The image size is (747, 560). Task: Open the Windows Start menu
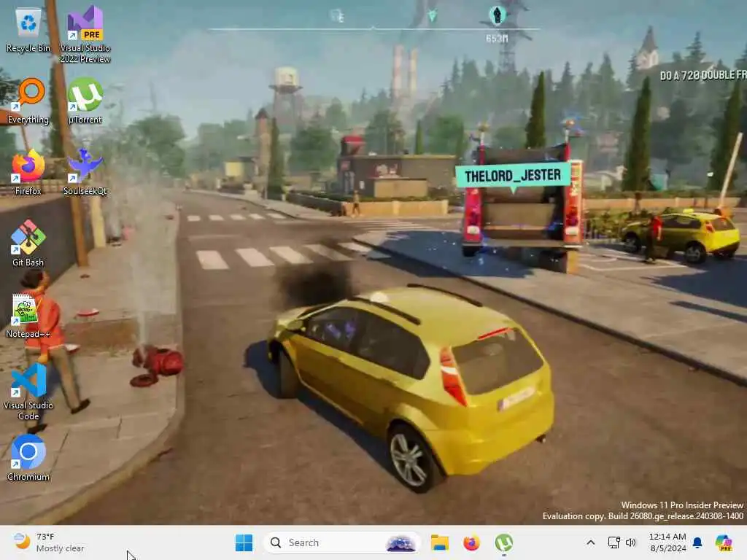click(x=244, y=542)
